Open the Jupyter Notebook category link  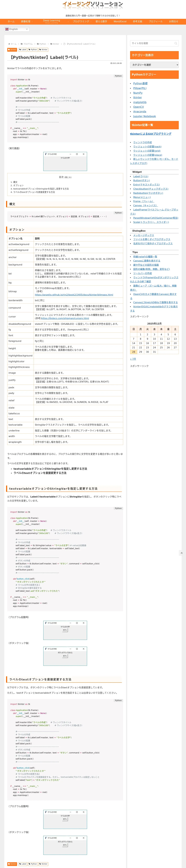point(144,116)
